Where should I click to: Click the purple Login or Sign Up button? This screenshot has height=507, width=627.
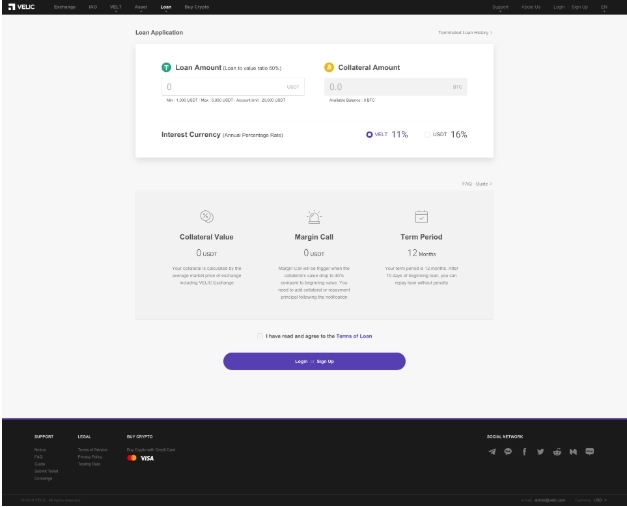pos(314,361)
